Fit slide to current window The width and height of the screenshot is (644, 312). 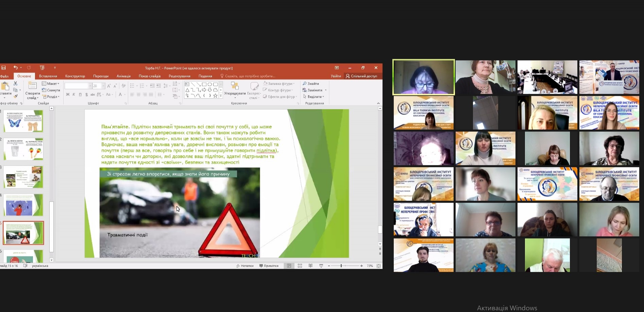[378, 266]
